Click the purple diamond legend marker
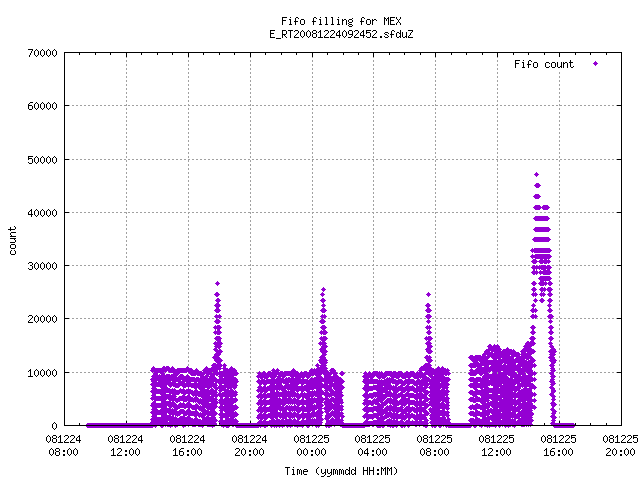 point(596,64)
